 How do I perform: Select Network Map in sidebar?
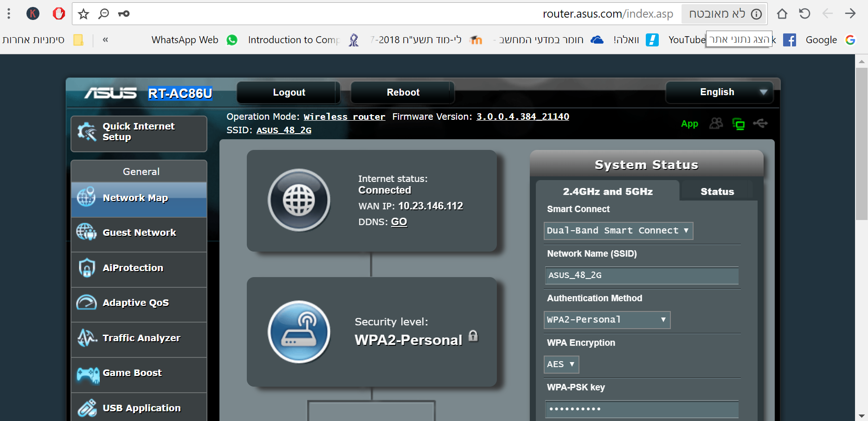(x=139, y=199)
